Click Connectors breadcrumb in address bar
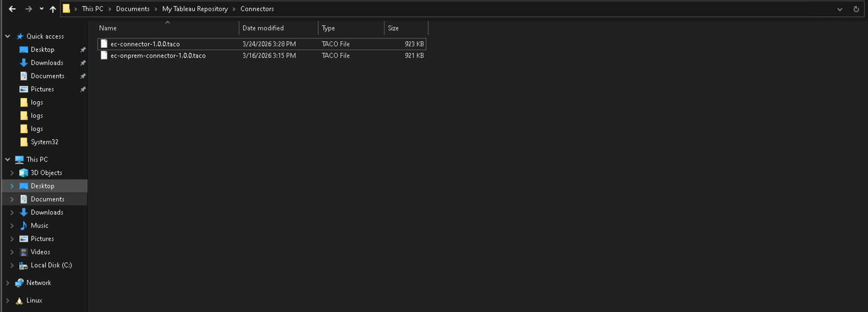Screen dimensions: 868x312 tap(257, 9)
